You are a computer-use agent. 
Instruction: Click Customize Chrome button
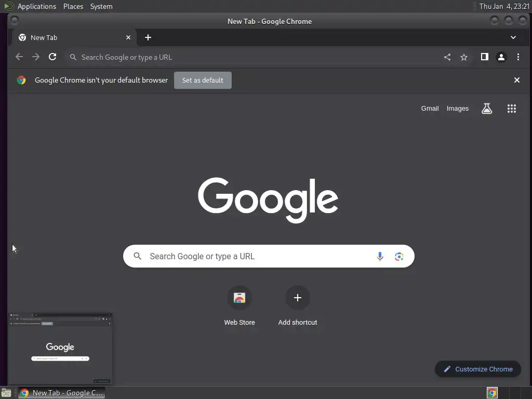(478, 369)
